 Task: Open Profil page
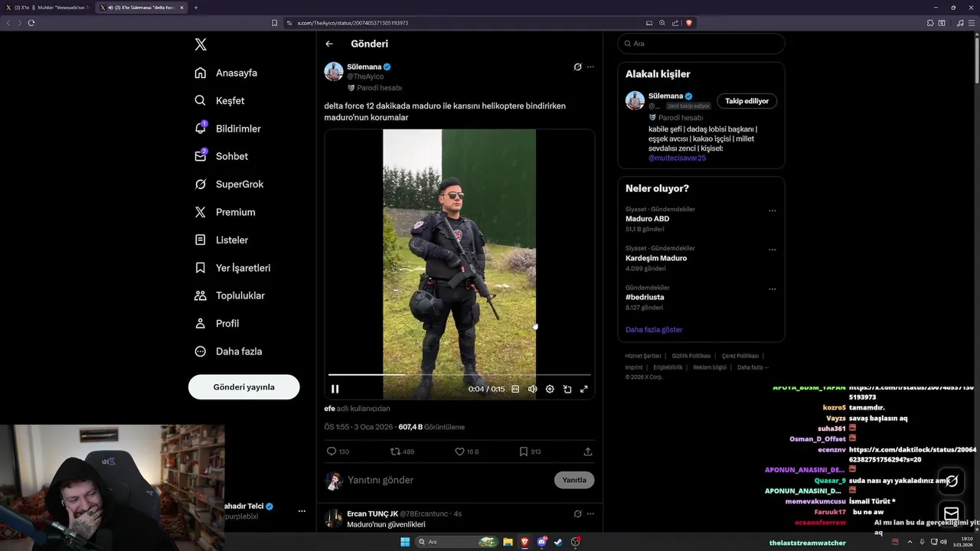217,324
